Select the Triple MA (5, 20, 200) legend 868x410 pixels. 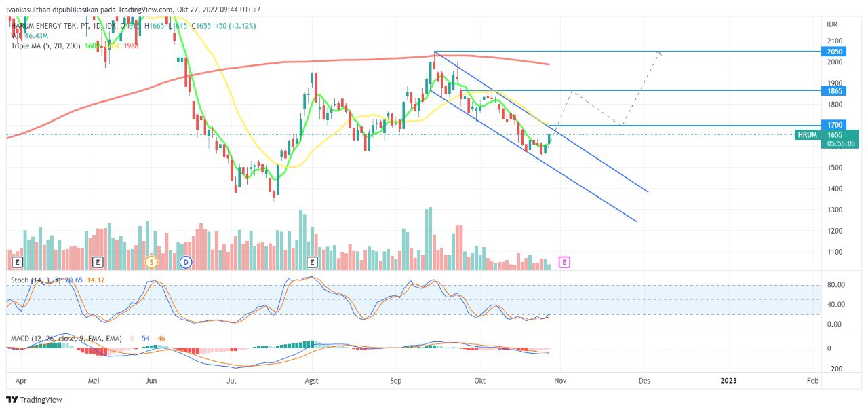pos(45,45)
